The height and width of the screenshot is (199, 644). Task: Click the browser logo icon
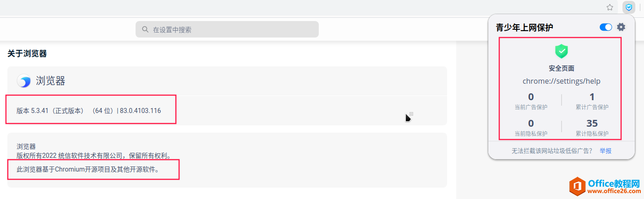click(x=24, y=81)
